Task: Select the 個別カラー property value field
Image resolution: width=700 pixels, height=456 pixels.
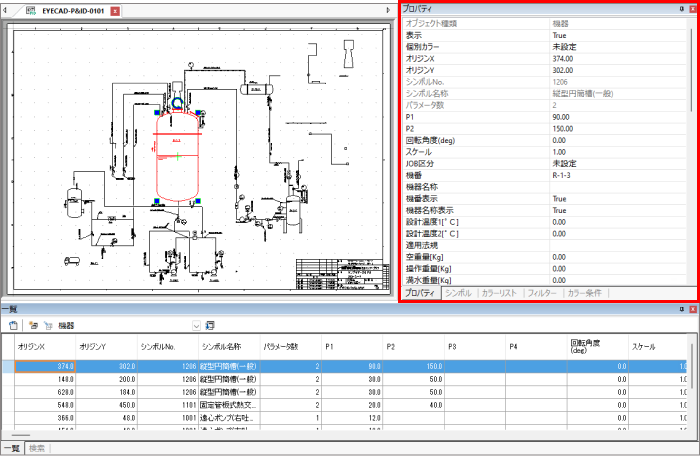Action: (620, 47)
